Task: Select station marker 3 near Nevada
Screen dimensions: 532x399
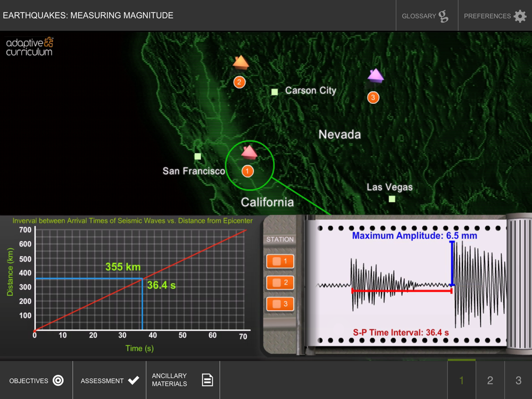Action: (x=373, y=97)
